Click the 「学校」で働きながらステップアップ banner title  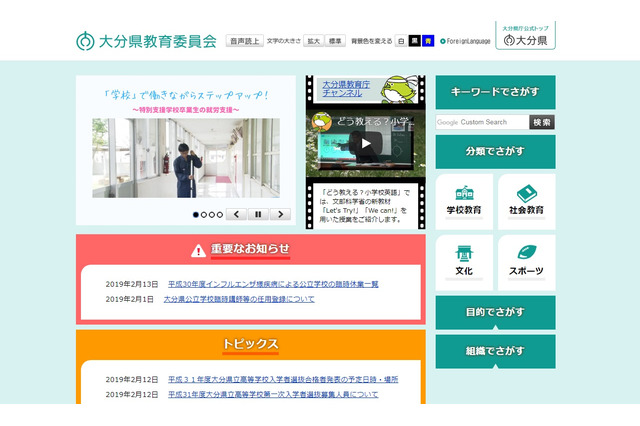point(186,95)
